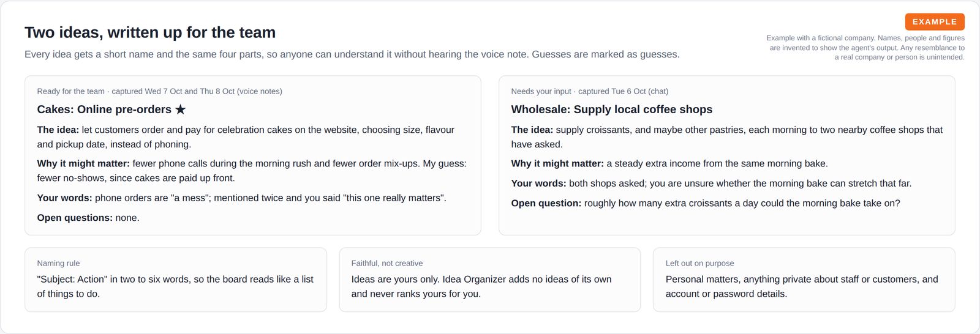Click the fictional company disclaimer text
The height and width of the screenshot is (334, 980).
coord(865,47)
